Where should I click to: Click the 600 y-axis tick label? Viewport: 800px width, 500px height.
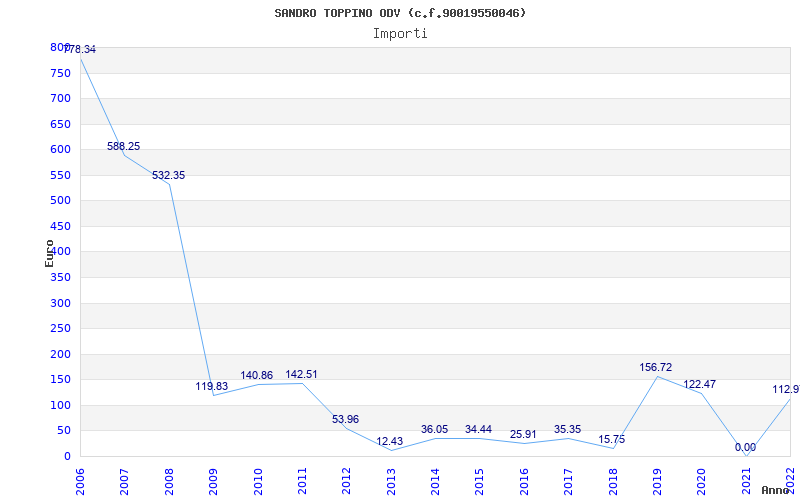[60, 149]
